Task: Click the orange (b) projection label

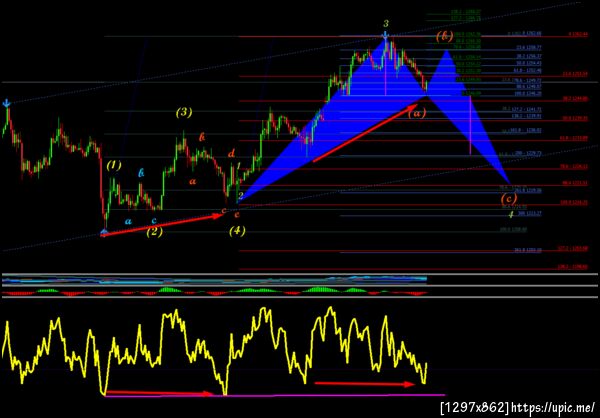Action: pos(444,36)
